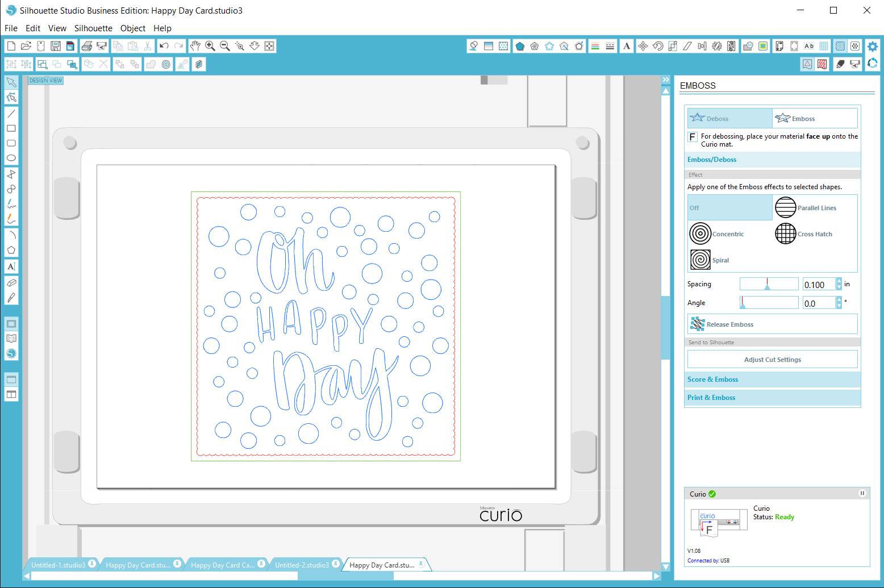
Task: Open the View menu
Action: tap(57, 28)
